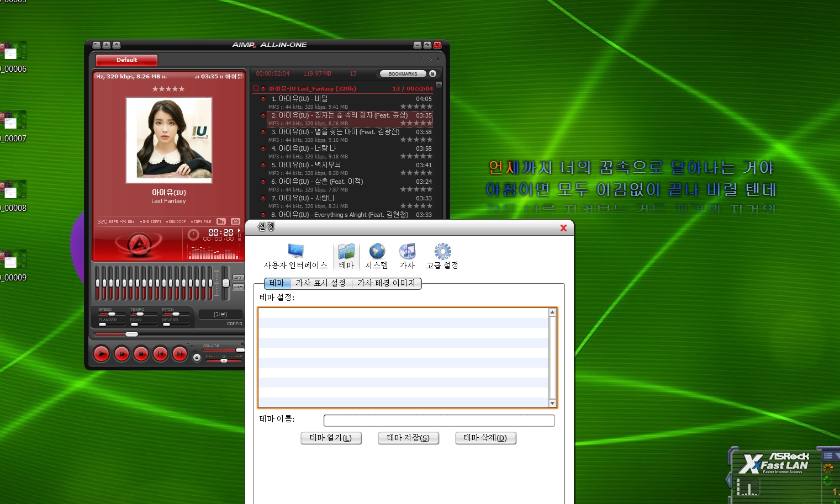Start playback with the red Play button
Screen dimensions: 840x504
click(x=102, y=354)
